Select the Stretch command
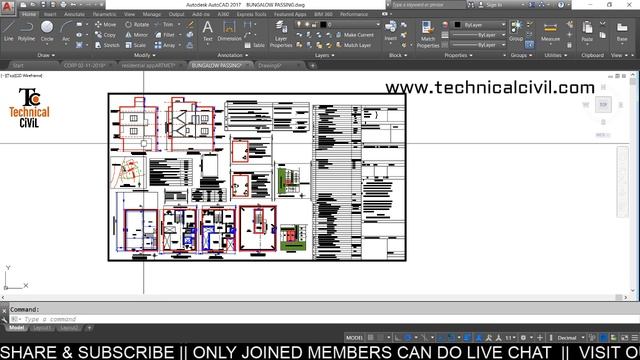The image size is (640, 360). click(107, 45)
